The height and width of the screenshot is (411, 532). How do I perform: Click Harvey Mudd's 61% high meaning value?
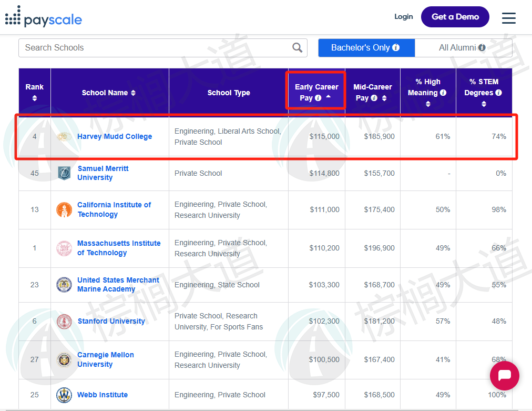[443, 136]
